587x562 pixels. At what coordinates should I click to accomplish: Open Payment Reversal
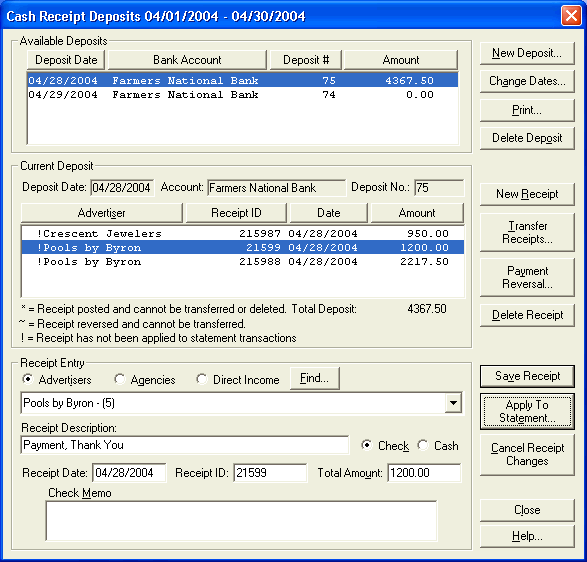tap(527, 277)
